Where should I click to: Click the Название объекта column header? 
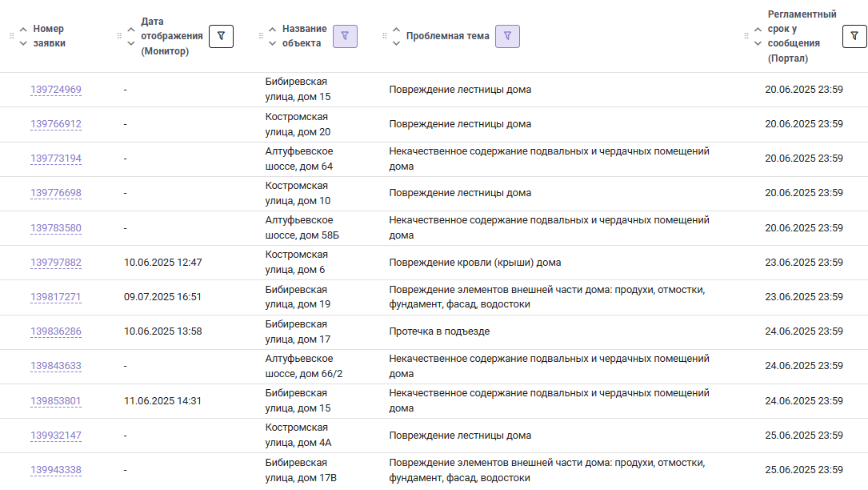305,36
